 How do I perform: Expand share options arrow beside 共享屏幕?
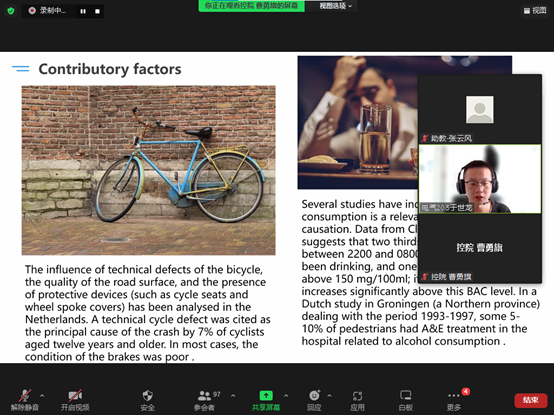(286, 396)
